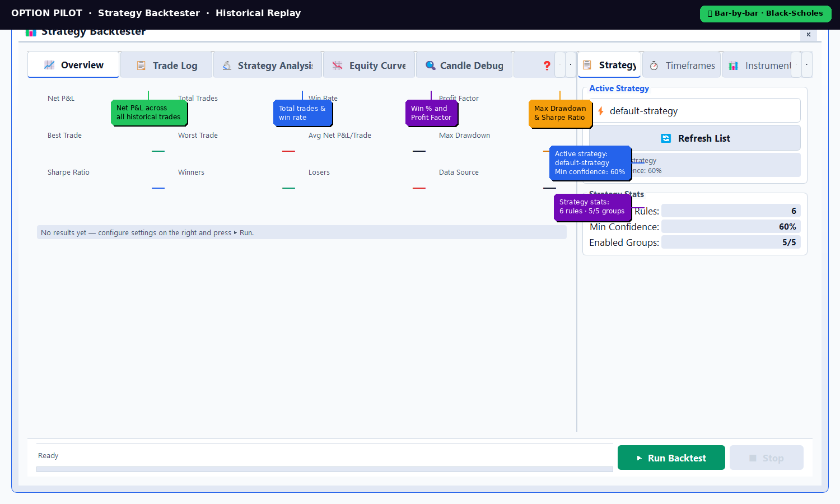Click the play icon on Run Backtest
Image resolution: width=840 pixels, height=504 pixels.
[640, 458]
